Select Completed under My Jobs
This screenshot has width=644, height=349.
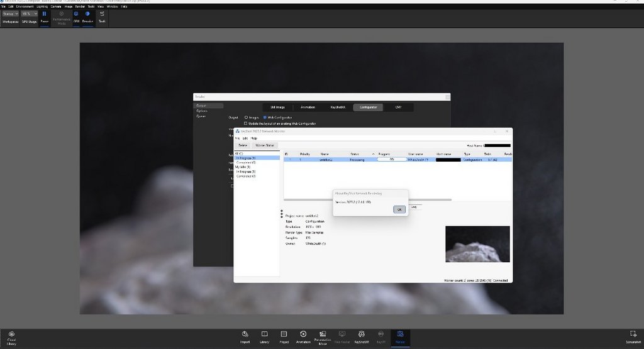(x=246, y=176)
